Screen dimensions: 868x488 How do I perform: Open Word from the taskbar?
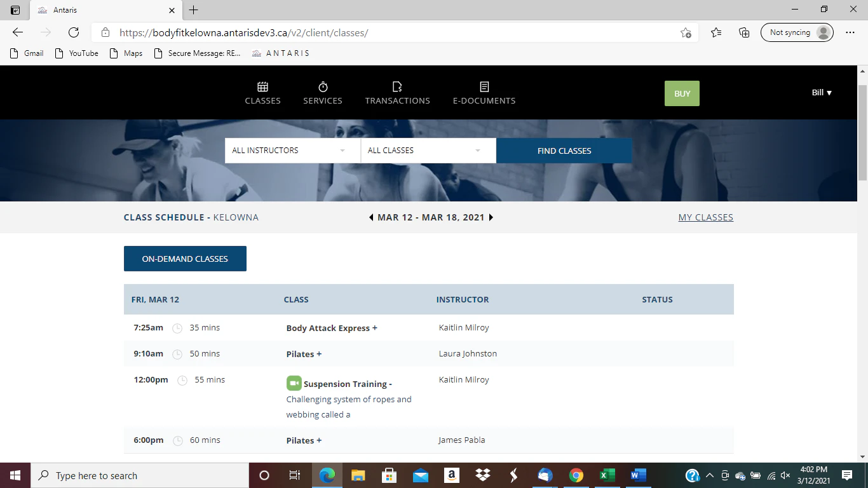pyautogui.click(x=639, y=475)
